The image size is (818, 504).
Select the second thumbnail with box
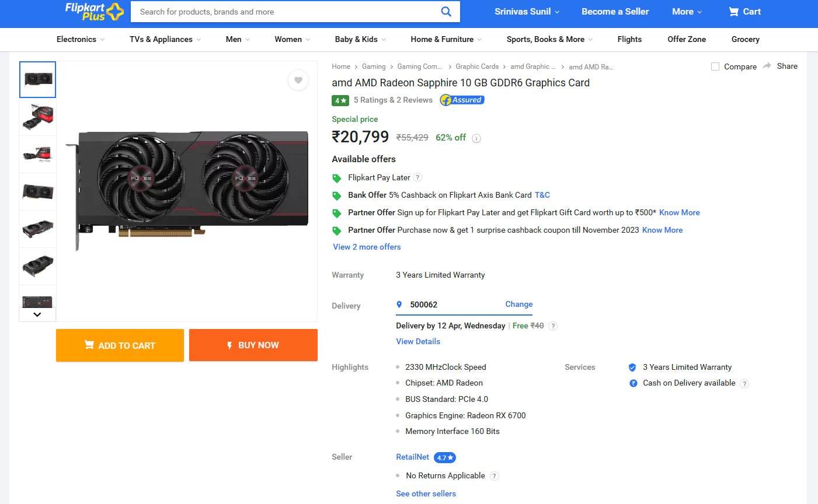pyautogui.click(x=37, y=117)
